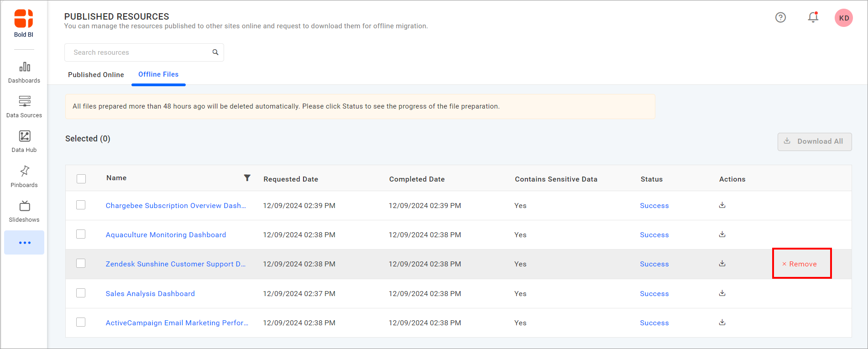Check the Aquaculture Monitoring Dashboard row
The width and height of the screenshot is (868, 349).
click(81, 234)
